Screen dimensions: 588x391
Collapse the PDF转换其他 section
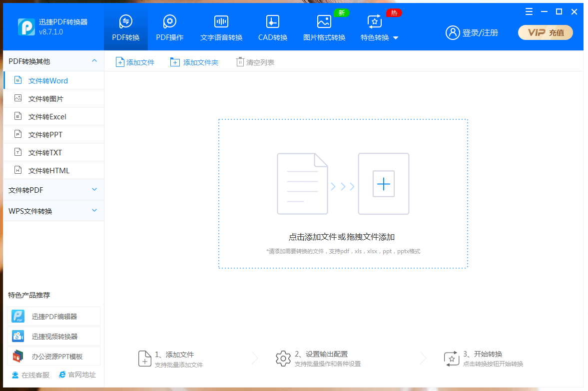pyautogui.click(x=94, y=61)
